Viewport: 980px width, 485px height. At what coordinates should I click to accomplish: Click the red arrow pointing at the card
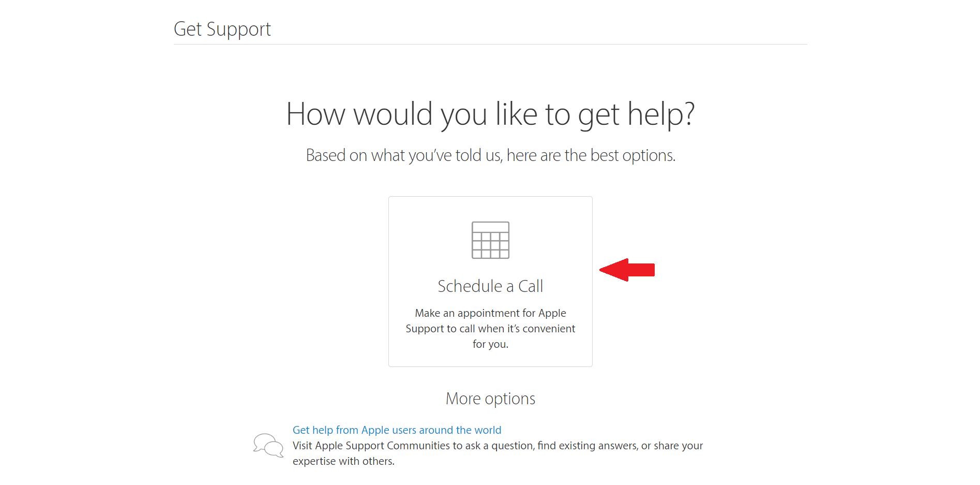coord(627,270)
